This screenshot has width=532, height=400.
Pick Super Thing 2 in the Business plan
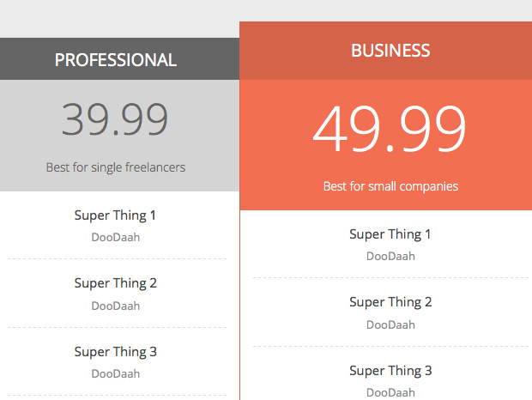click(x=390, y=302)
